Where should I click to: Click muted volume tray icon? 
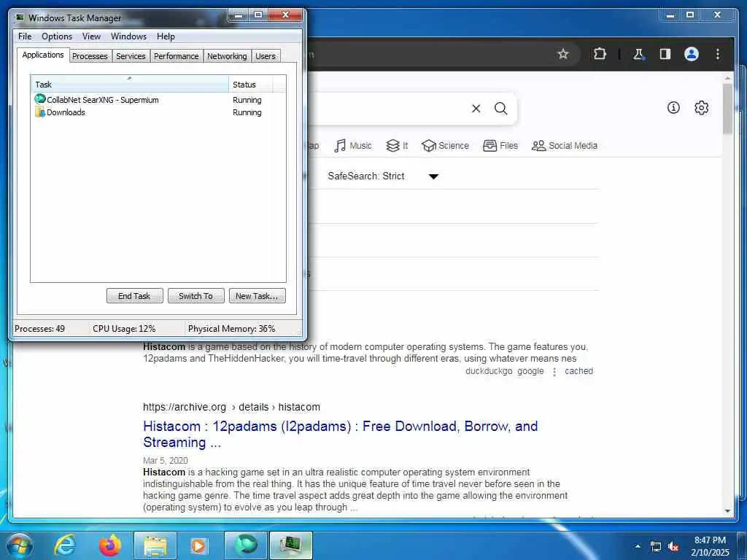[x=673, y=547]
